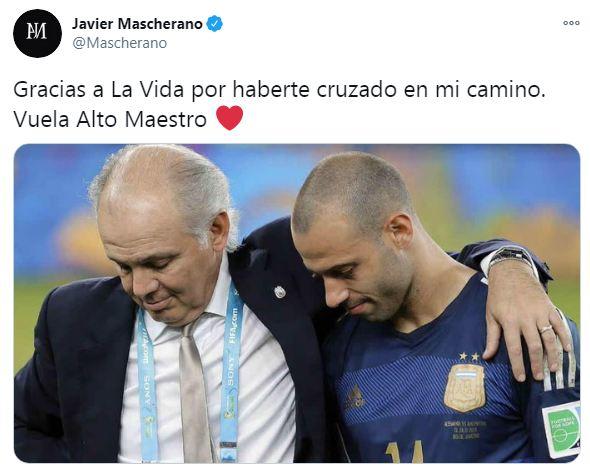Screen dimensions: 590x474
Task: Click the gold jersey number
Action: click(x=404, y=452)
